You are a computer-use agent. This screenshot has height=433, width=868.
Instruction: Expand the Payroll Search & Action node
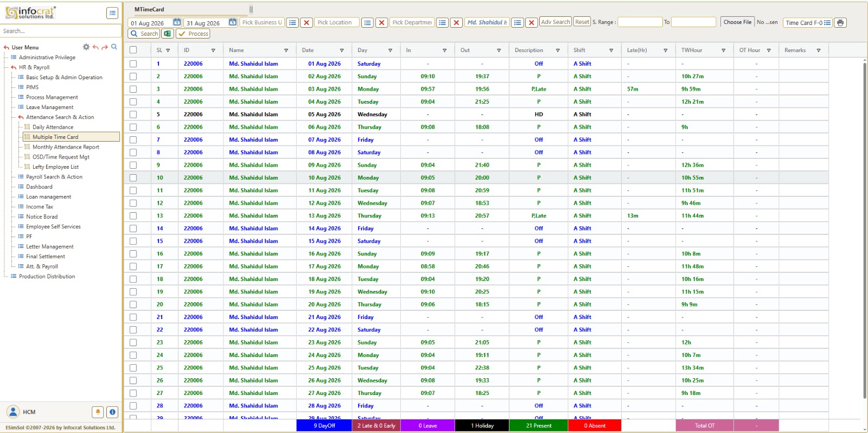[54, 177]
